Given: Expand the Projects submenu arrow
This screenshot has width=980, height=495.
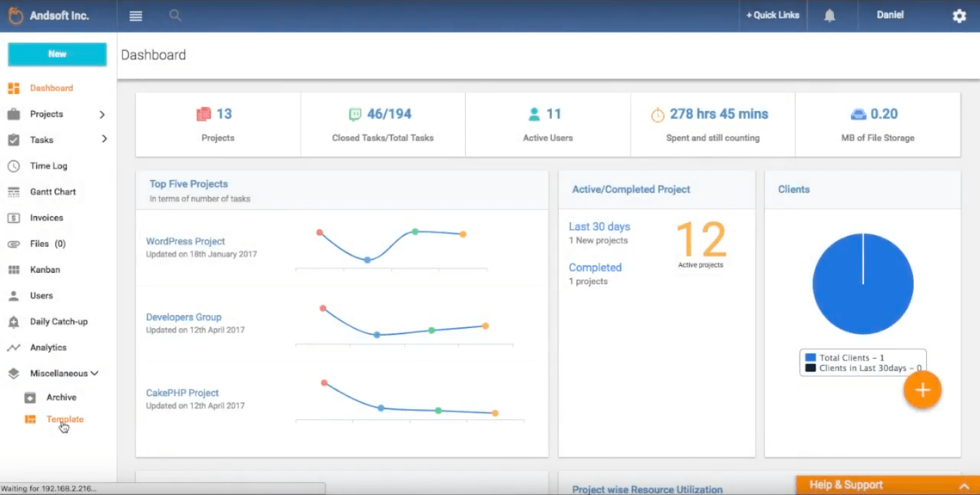Looking at the screenshot, I should (x=102, y=115).
